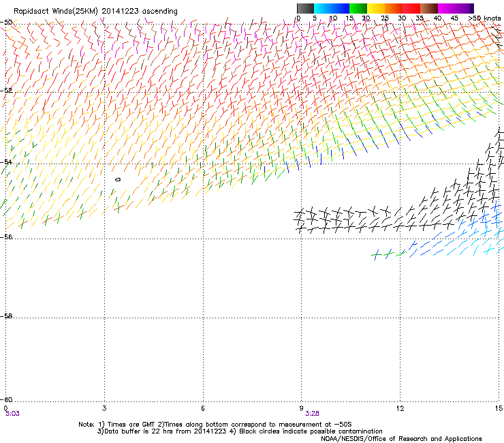
Task: Click the longitude 6 axis label
Action: (203, 408)
